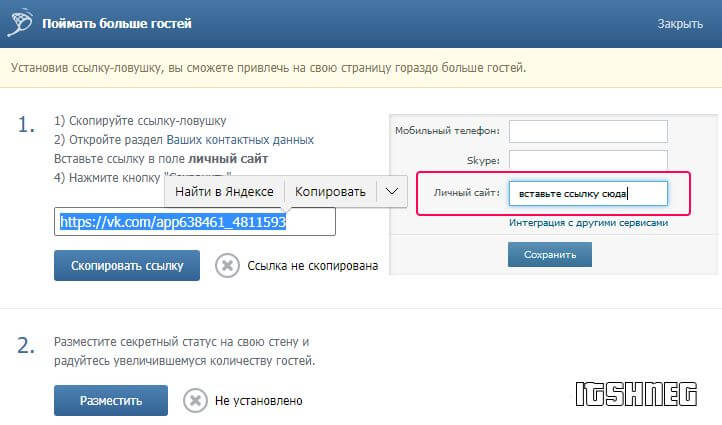The height and width of the screenshot is (425, 722).
Task: Click the Не установлено status text
Action: pyautogui.click(x=259, y=401)
